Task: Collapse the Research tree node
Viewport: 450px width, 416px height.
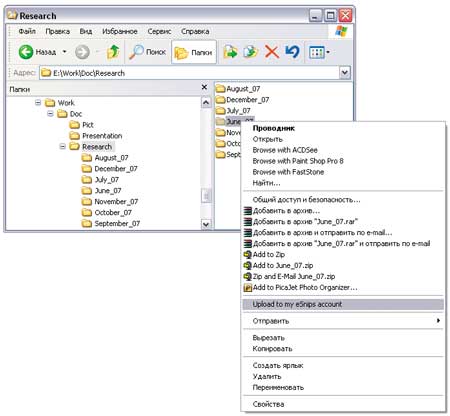Action: click(x=63, y=146)
